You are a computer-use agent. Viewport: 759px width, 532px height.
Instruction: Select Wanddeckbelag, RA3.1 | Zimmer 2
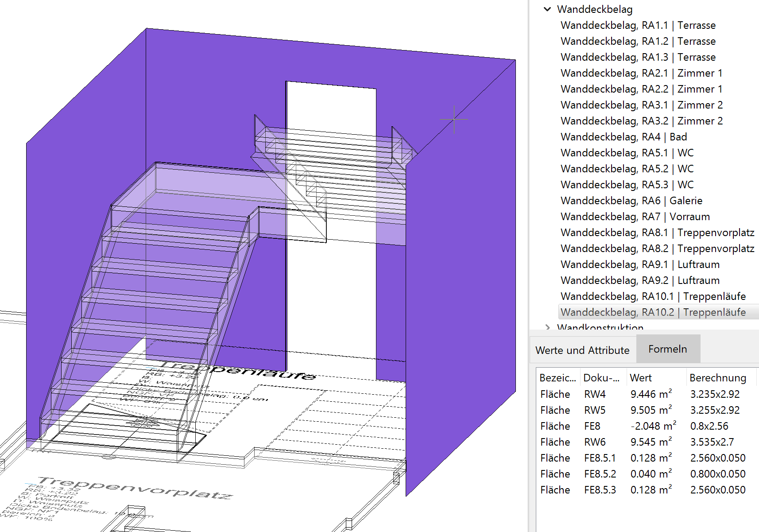point(642,105)
